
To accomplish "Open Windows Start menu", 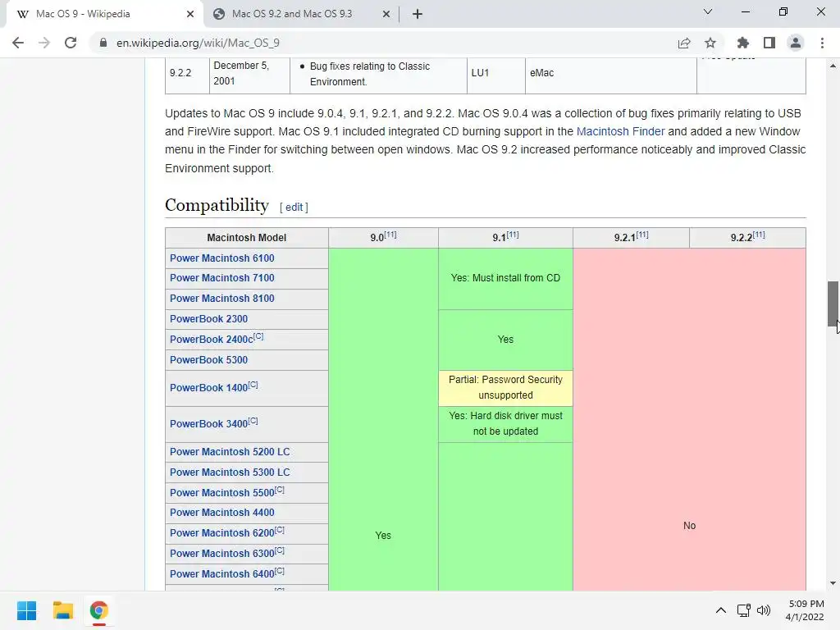I will click(26, 610).
